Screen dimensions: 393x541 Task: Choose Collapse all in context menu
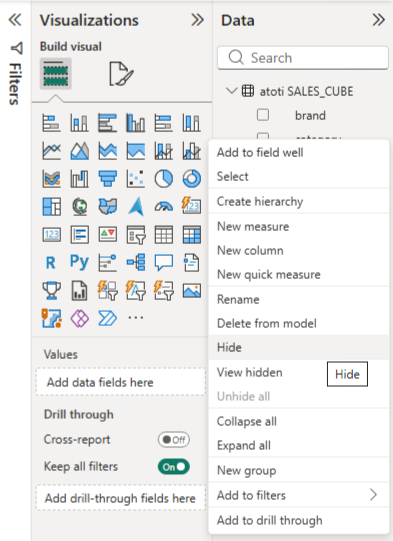pyautogui.click(x=299, y=421)
